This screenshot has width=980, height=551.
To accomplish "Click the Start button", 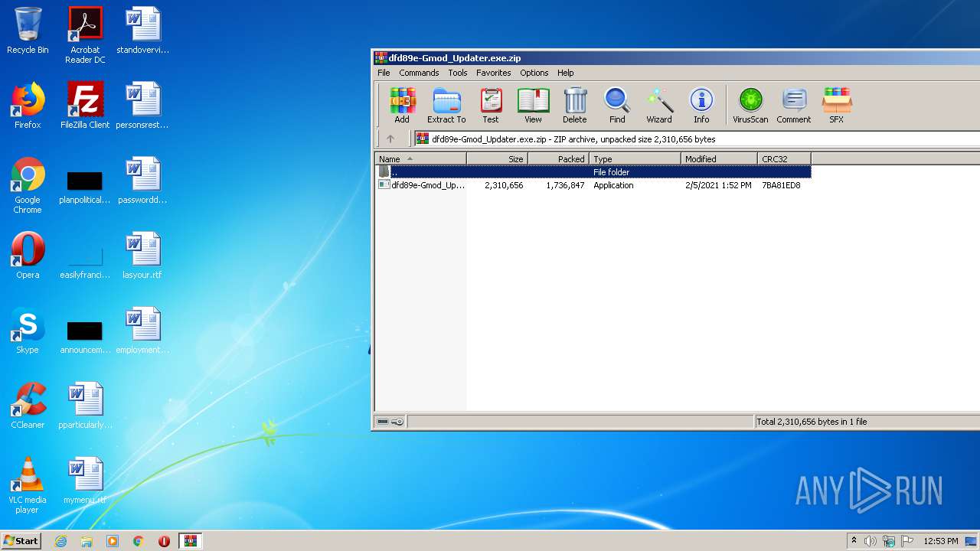I will (x=21, y=541).
